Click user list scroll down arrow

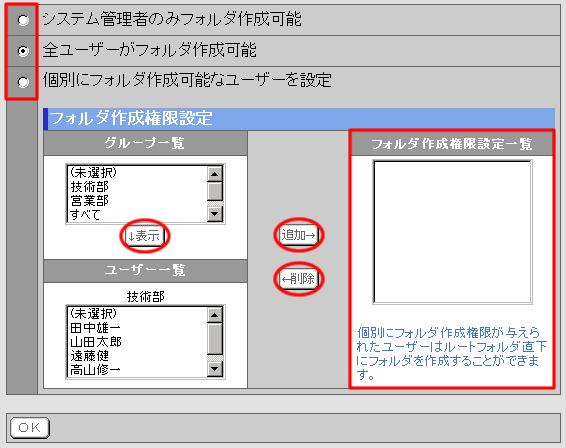pyautogui.click(x=215, y=369)
